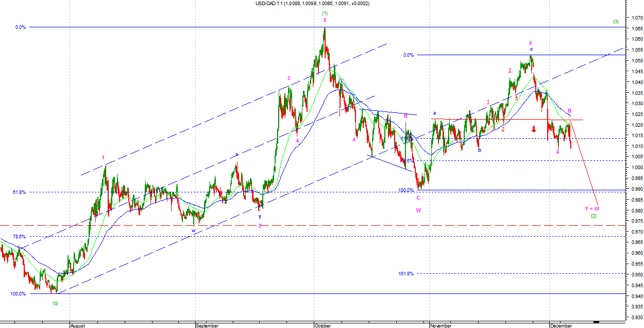Click the 161.8% Fibonacci extension label

coord(406,274)
